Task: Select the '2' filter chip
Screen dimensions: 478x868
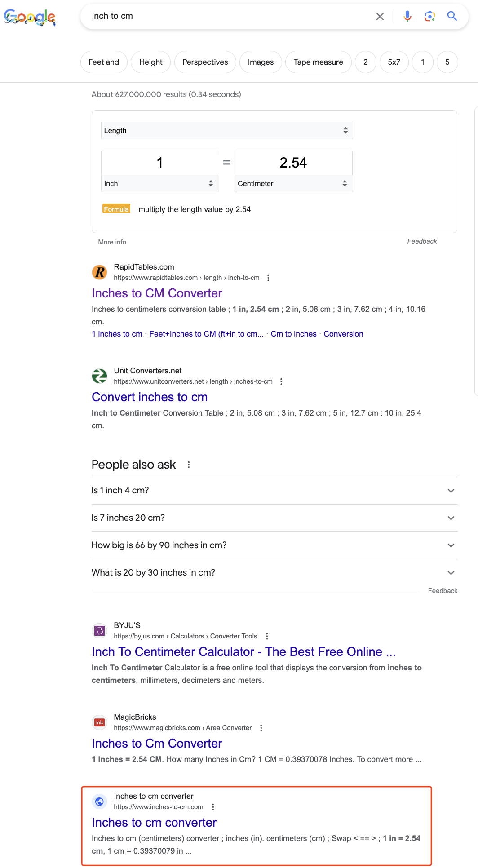Action: (x=366, y=62)
